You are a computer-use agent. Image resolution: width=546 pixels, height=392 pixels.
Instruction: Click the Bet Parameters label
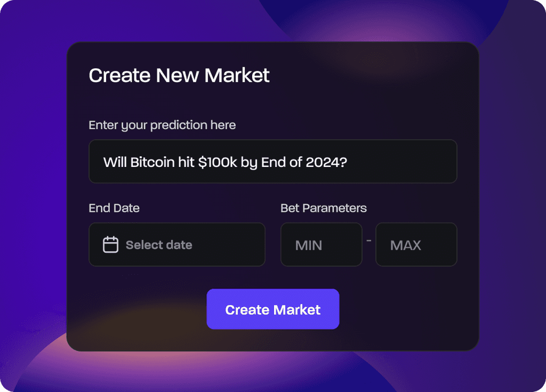tap(324, 208)
